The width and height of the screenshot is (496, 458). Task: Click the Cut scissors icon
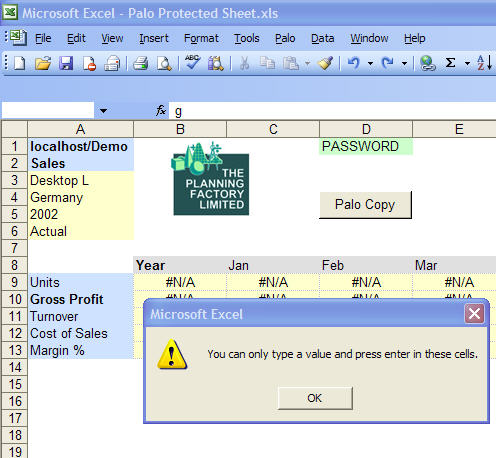tap(244, 63)
